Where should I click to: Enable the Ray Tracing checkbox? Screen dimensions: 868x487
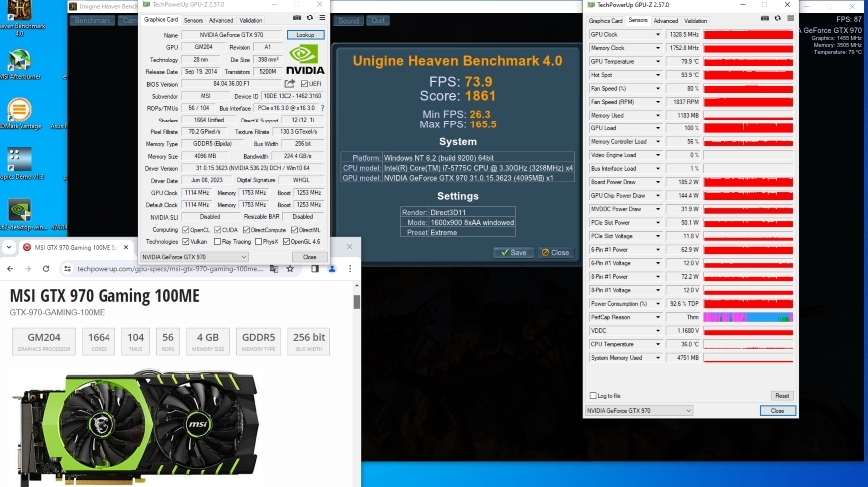pos(218,242)
